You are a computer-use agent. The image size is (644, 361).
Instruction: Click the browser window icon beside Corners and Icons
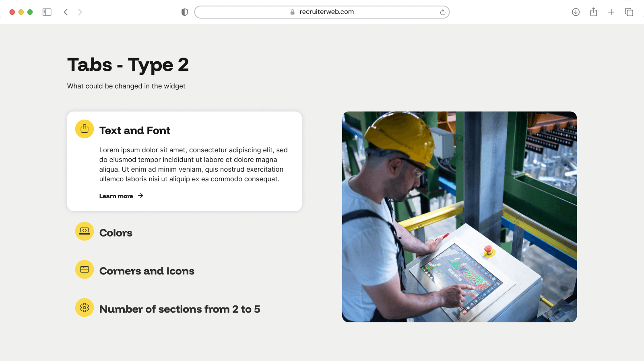pyautogui.click(x=85, y=270)
